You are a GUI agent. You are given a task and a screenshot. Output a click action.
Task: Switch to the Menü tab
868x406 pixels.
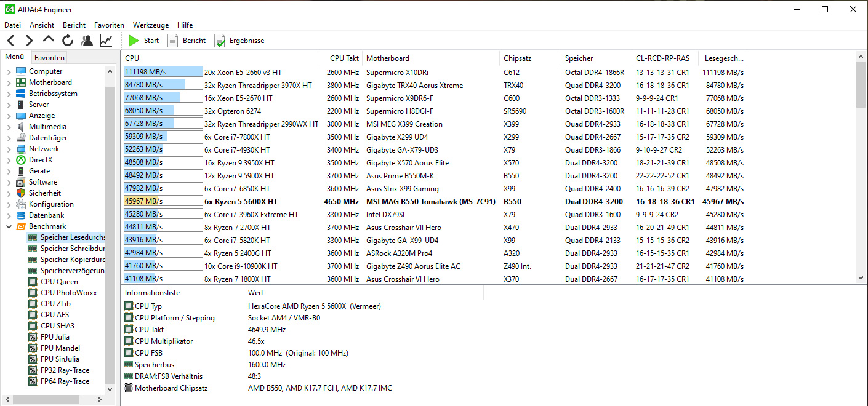15,57
